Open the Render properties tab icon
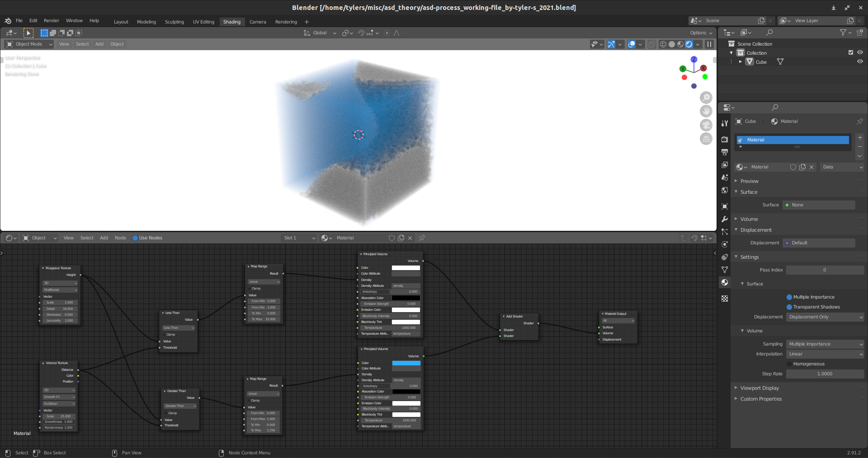Screen dimensions: 868x458 click(x=725, y=139)
